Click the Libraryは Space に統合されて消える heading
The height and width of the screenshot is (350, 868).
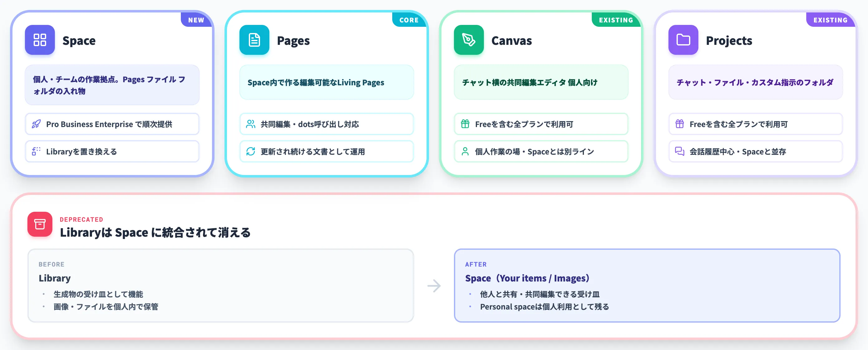click(x=155, y=233)
